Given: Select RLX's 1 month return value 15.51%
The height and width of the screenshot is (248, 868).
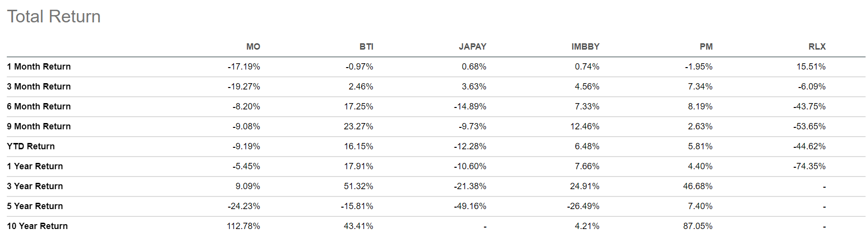Looking at the screenshot, I should [x=811, y=67].
